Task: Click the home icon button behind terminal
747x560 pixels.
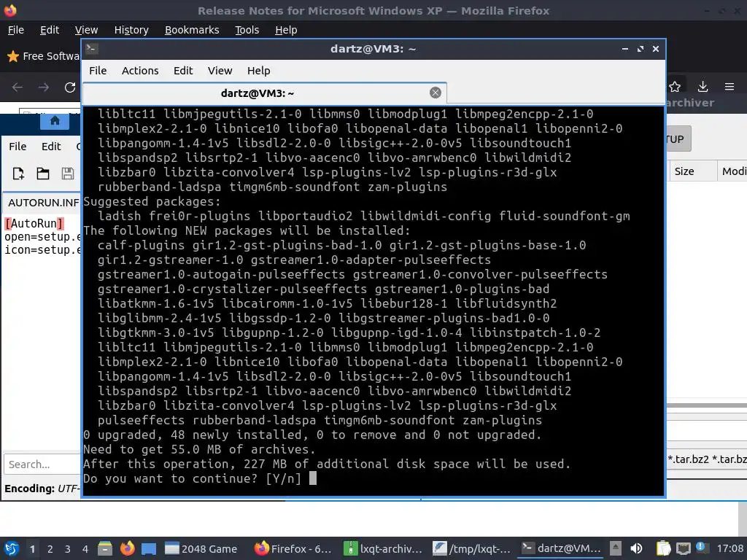Action: pyautogui.click(x=55, y=121)
